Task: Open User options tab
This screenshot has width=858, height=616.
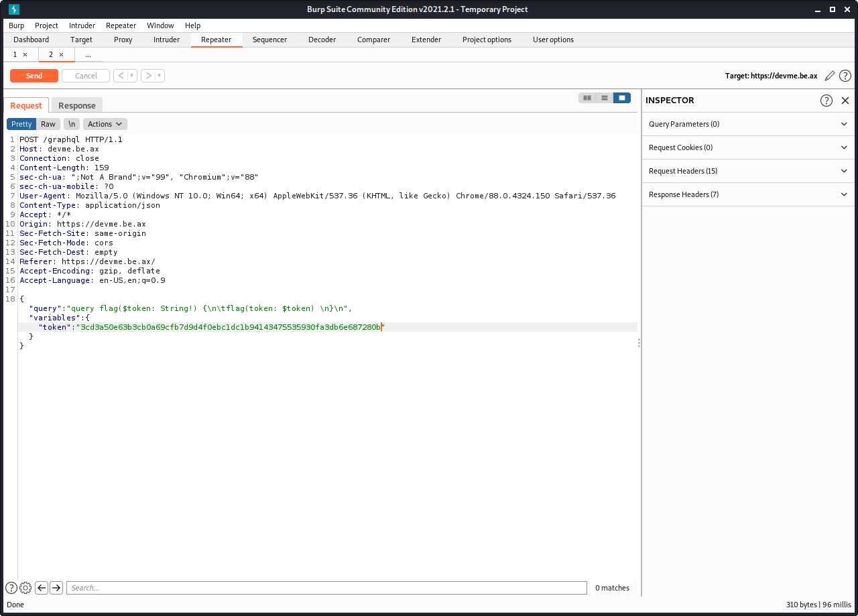Action: [554, 40]
